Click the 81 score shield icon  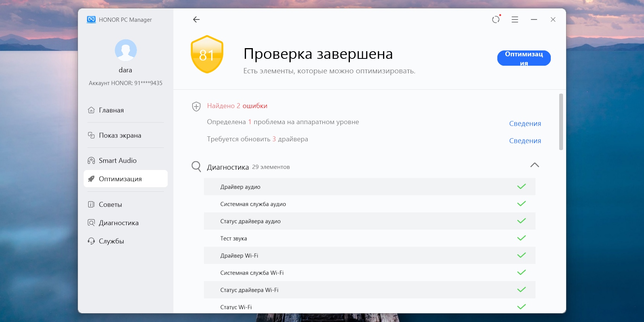(x=207, y=54)
